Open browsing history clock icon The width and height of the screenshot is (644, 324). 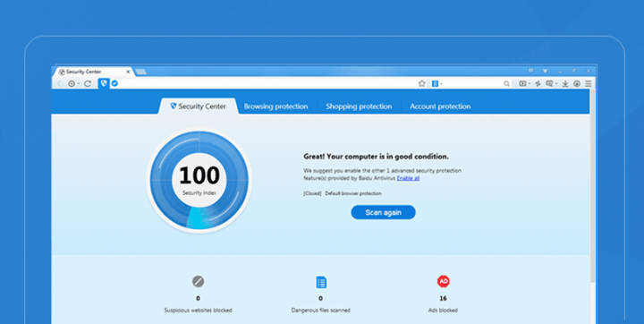pos(72,84)
